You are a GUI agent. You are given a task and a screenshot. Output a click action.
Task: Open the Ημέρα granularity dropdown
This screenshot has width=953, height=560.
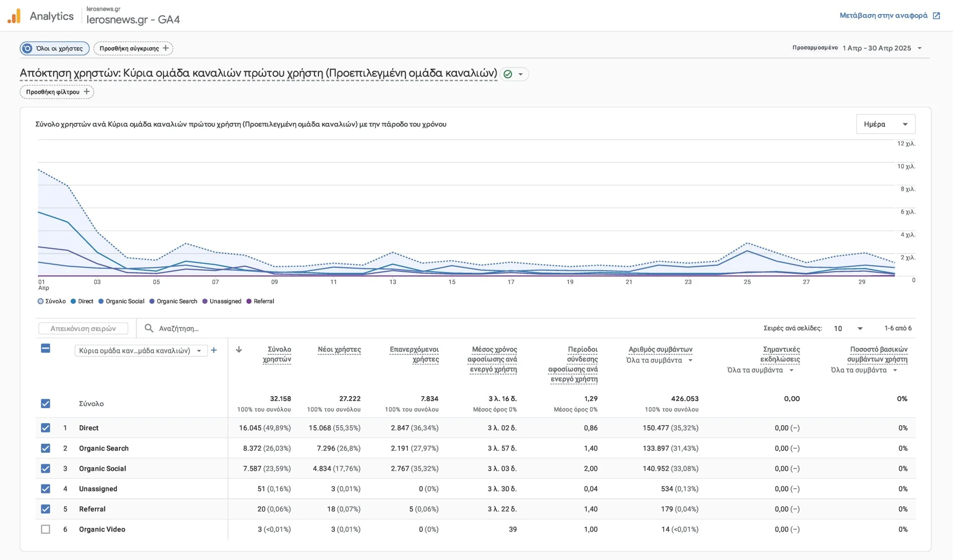885,124
